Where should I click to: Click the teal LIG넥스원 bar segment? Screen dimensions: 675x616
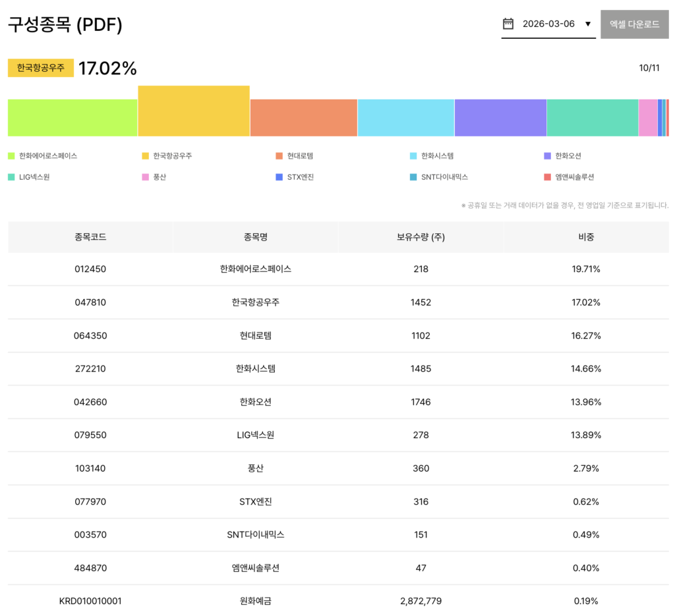pyautogui.click(x=592, y=118)
